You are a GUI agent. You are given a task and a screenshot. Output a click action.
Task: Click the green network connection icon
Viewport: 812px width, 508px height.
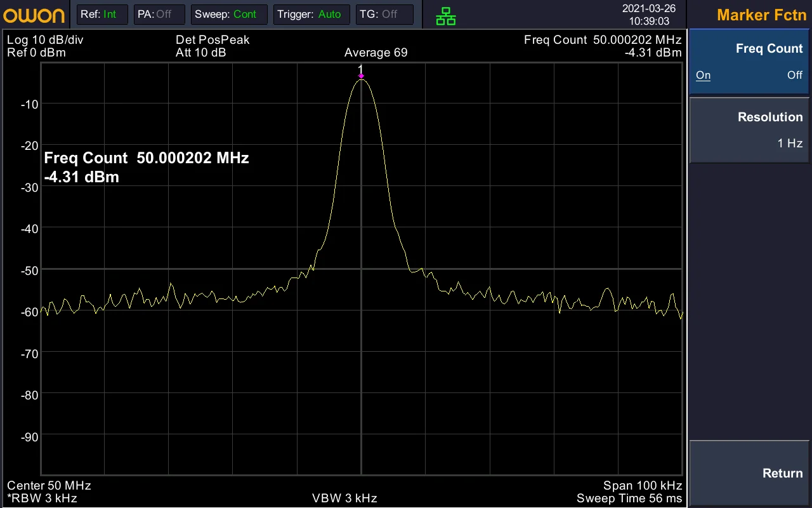446,16
